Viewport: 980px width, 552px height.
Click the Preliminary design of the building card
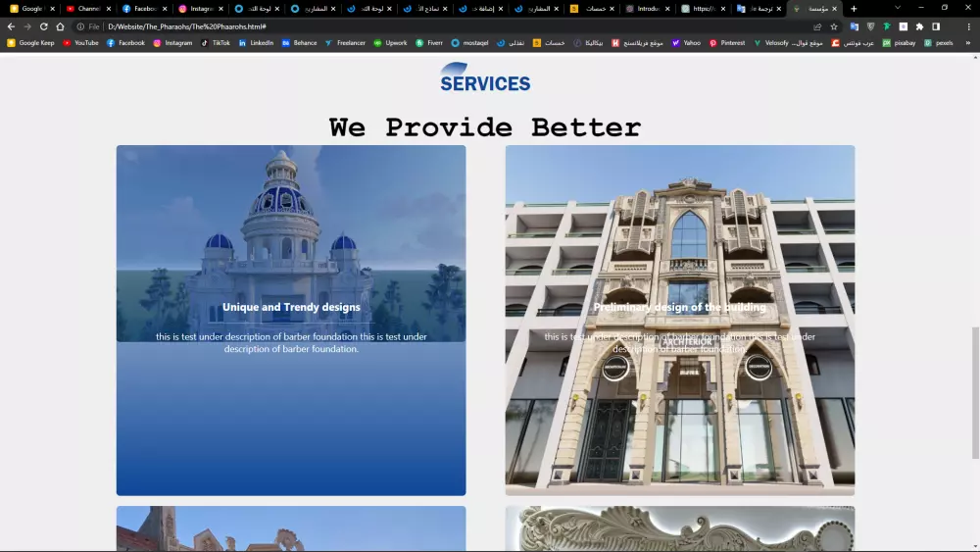point(680,320)
